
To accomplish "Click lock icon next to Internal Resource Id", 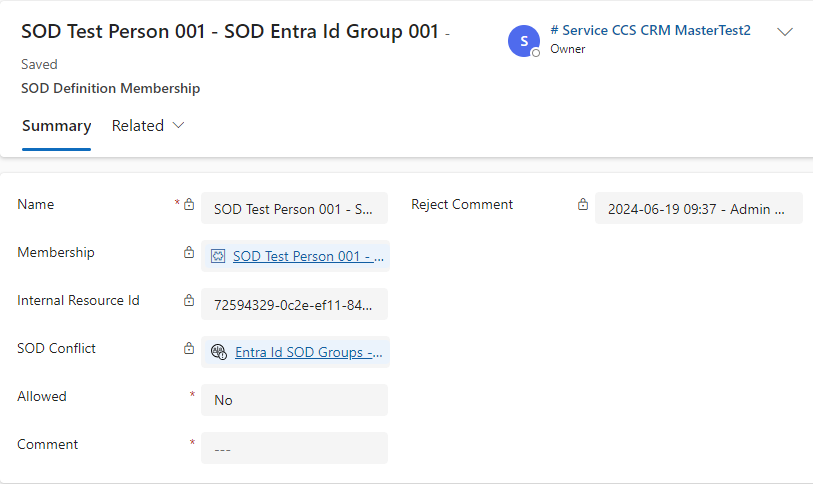I will point(189,301).
